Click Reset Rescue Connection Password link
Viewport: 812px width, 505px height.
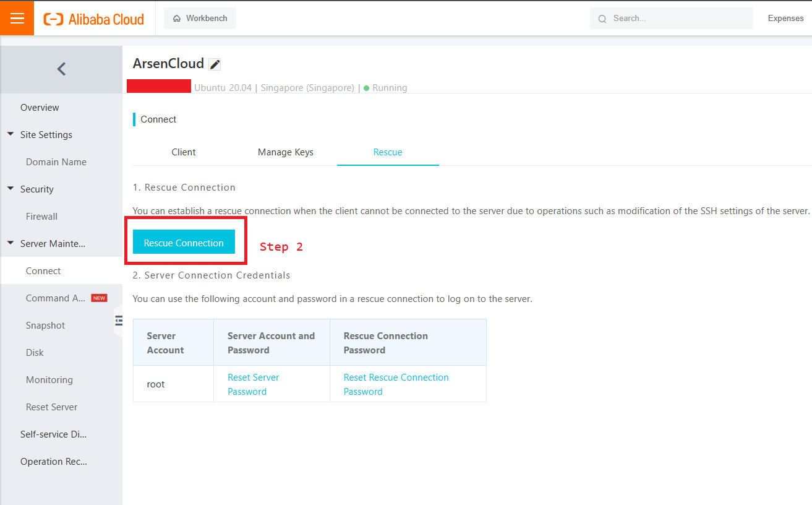coord(396,384)
